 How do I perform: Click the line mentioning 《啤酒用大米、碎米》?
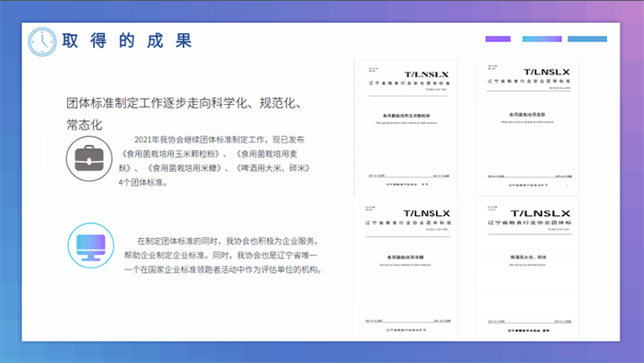point(214,168)
